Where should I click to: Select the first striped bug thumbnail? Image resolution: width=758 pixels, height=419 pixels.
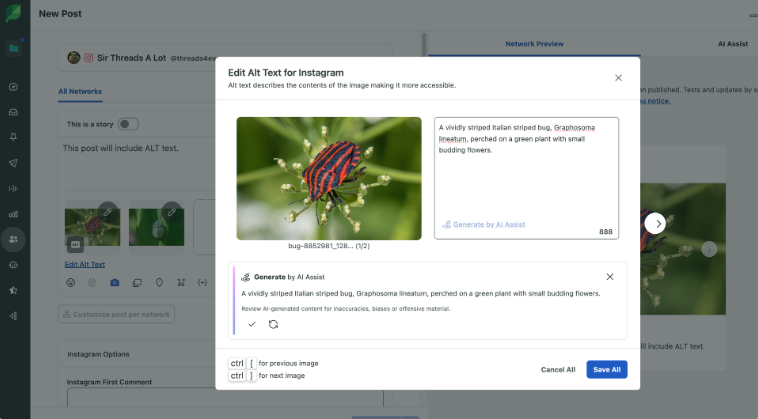(x=92, y=227)
